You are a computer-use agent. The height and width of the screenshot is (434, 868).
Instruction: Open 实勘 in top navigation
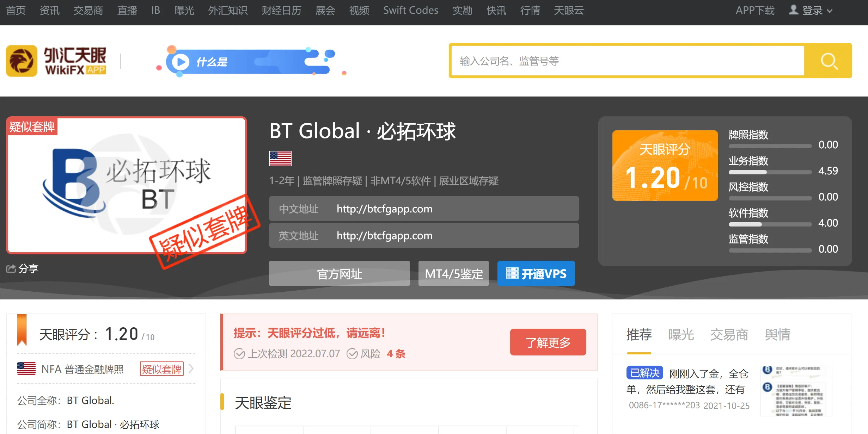pyautogui.click(x=463, y=10)
